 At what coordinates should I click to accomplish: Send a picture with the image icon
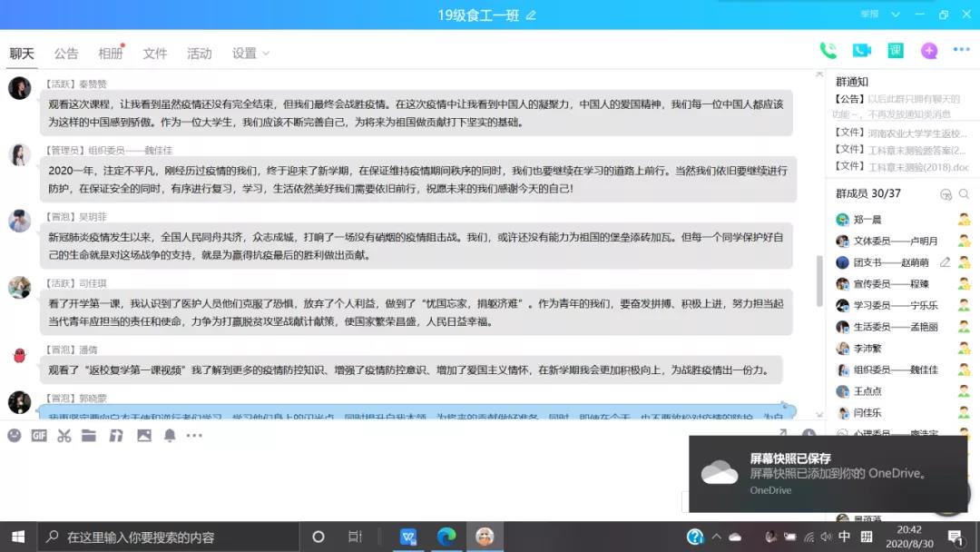(x=143, y=436)
